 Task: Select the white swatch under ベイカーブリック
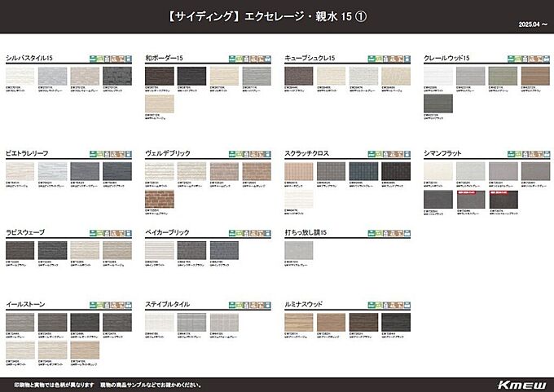point(160,251)
